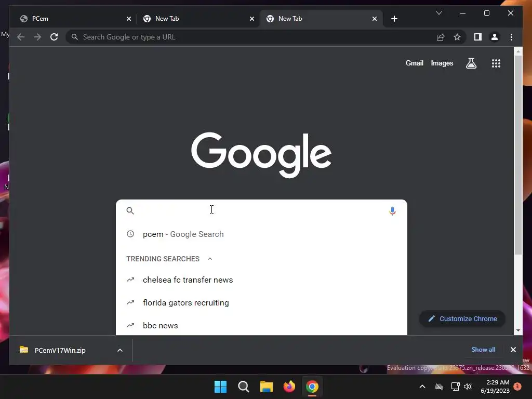Image resolution: width=532 pixels, height=399 pixels.
Task: Open the Chrome profile avatar menu
Action: click(x=495, y=37)
